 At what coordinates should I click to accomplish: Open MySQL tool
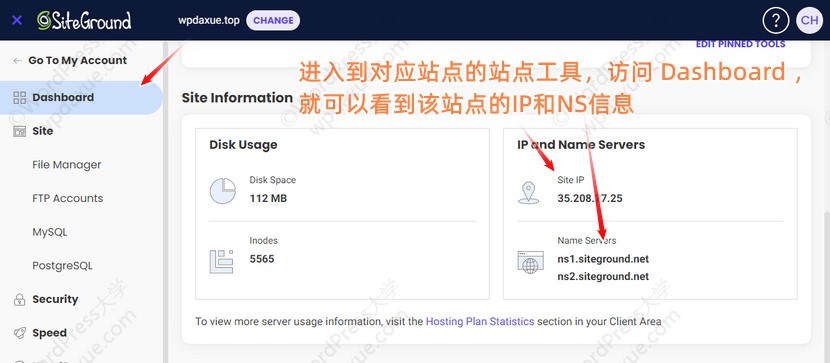coord(50,232)
